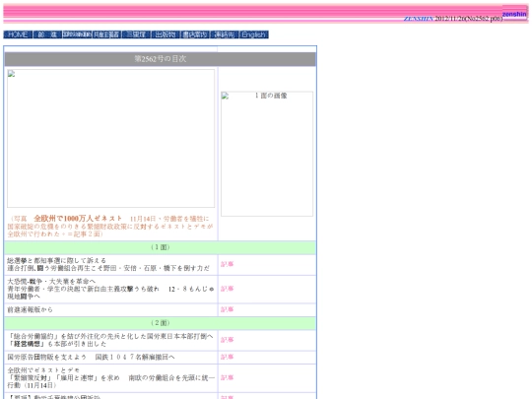This screenshot has height=399, width=532.
Task: Open 記事 link for 総選挙と都知事選 row
Action: pyautogui.click(x=227, y=264)
